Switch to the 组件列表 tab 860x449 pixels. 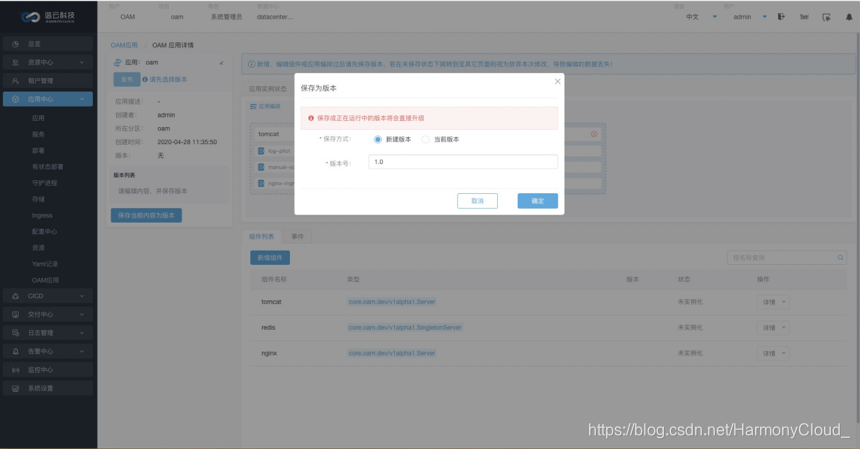262,236
